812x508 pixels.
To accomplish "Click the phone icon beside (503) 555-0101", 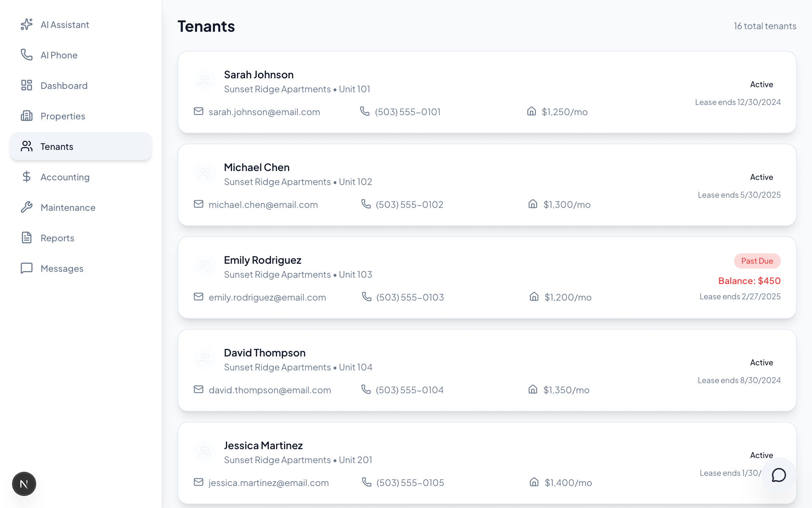I will tap(365, 111).
